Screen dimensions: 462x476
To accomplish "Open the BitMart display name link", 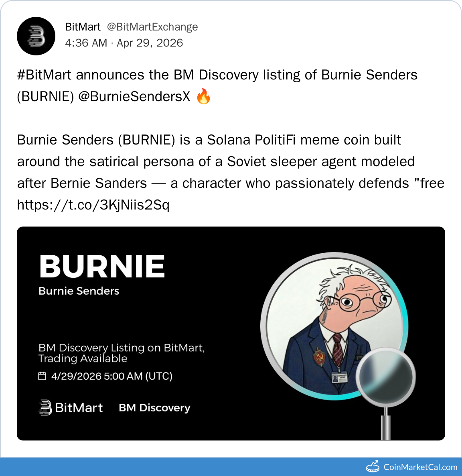I will pos(83,27).
